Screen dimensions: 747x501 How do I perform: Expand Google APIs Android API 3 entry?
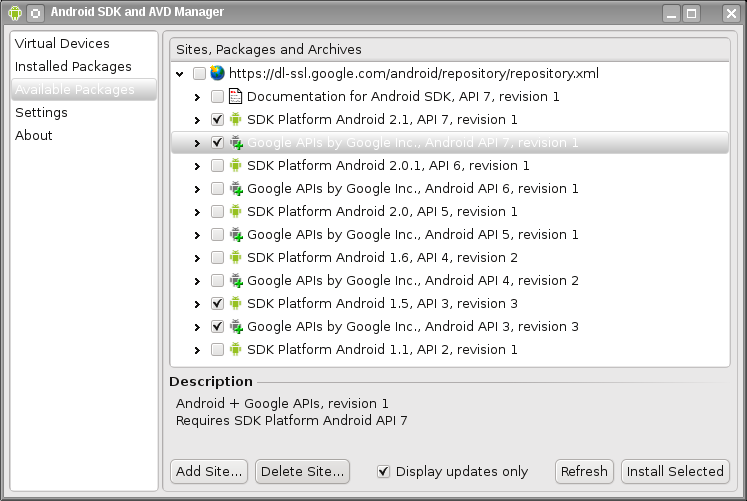197,327
